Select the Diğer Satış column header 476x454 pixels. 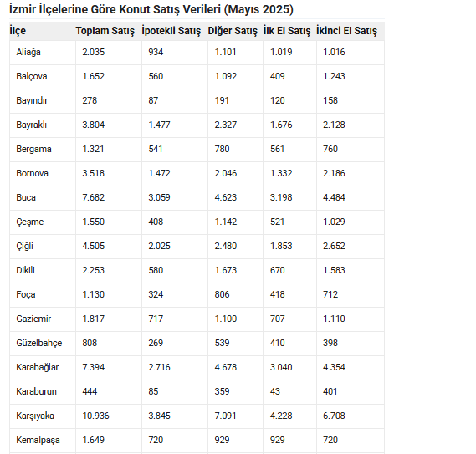coord(233,31)
